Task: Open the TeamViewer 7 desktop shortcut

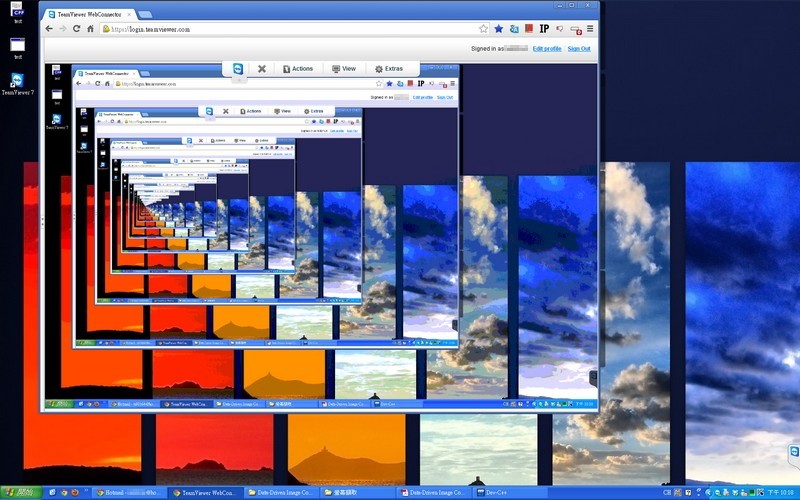Action: (x=17, y=82)
